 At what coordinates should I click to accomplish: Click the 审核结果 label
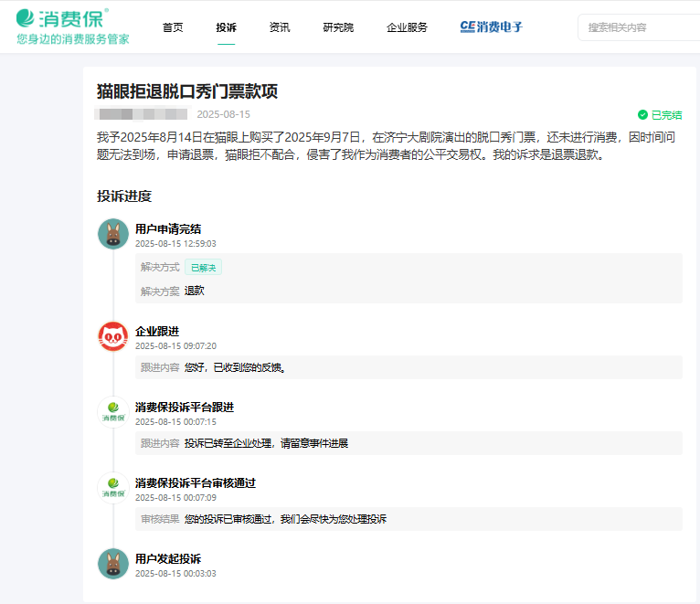coord(160,519)
